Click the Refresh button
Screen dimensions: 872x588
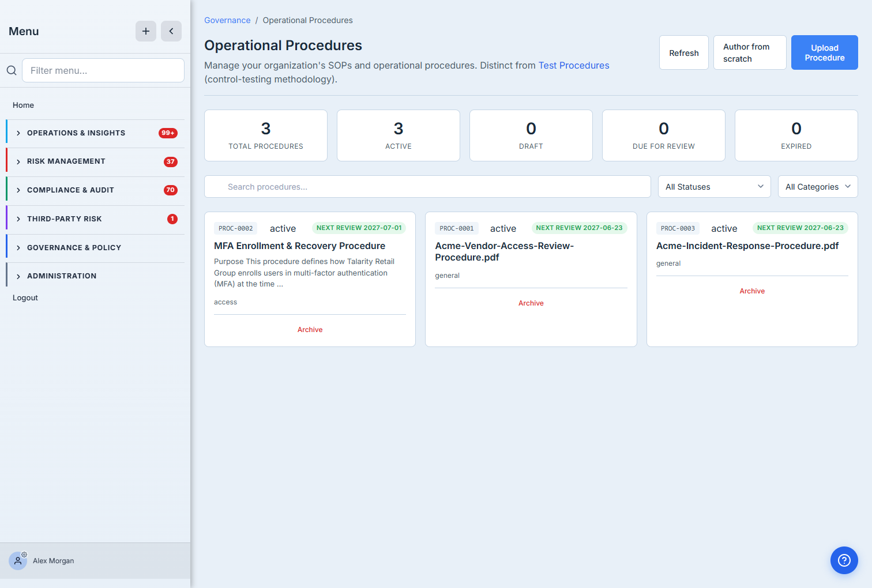pyautogui.click(x=684, y=52)
